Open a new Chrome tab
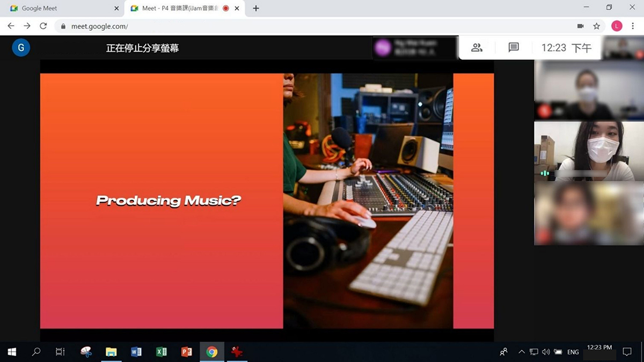644x362 pixels. coord(256,9)
